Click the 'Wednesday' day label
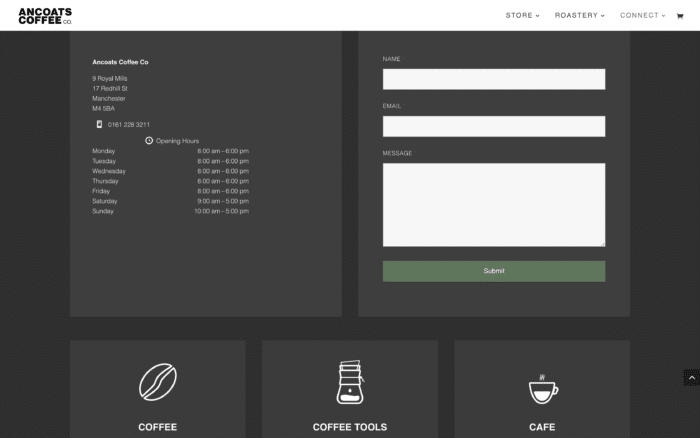Image resolution: width=700 pixels, height=438 pixels. [109, 171]
